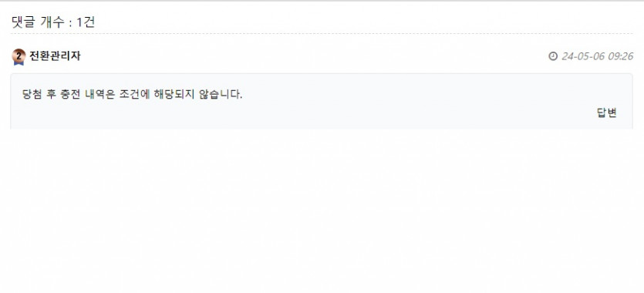Screen dimensions: 644x293
Task: Click the dashed divider under the heading
Action: pyautogui.click(x=322, y=34)
